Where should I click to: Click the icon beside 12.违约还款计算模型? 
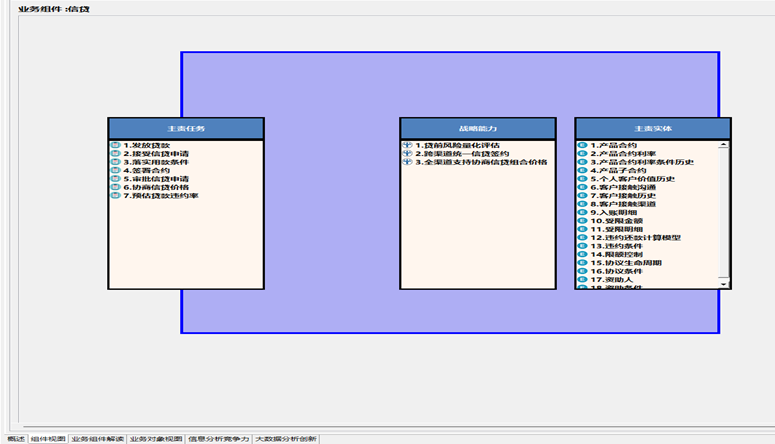pyautogui.click(x=582, y=237)
